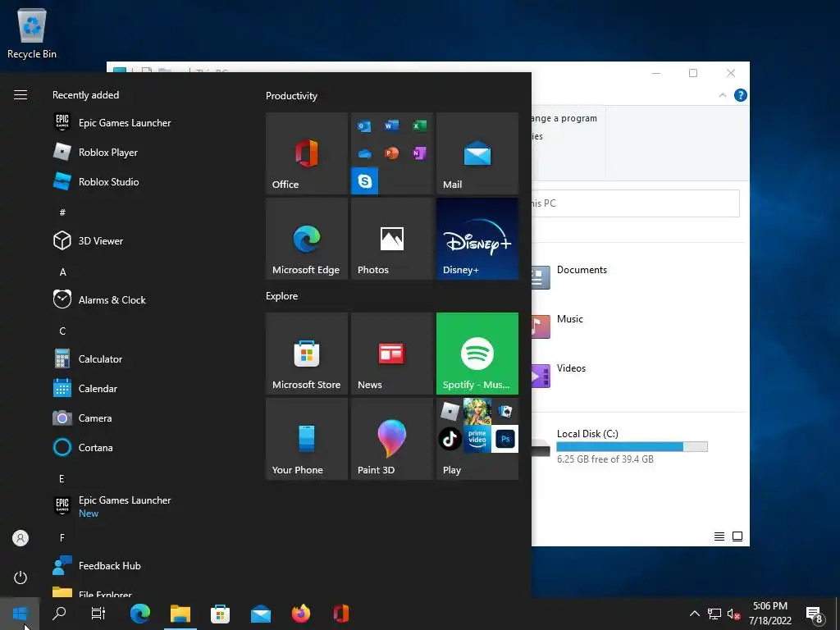This screenshot has width=840, height=630.
Task: Open Mail from the taskbar
Action: [260, 614]
